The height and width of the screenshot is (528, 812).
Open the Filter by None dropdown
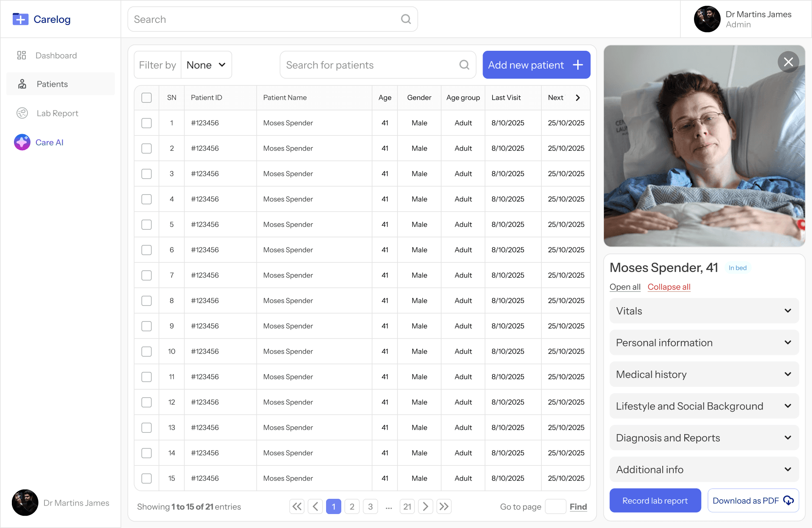tap(206, 65)
